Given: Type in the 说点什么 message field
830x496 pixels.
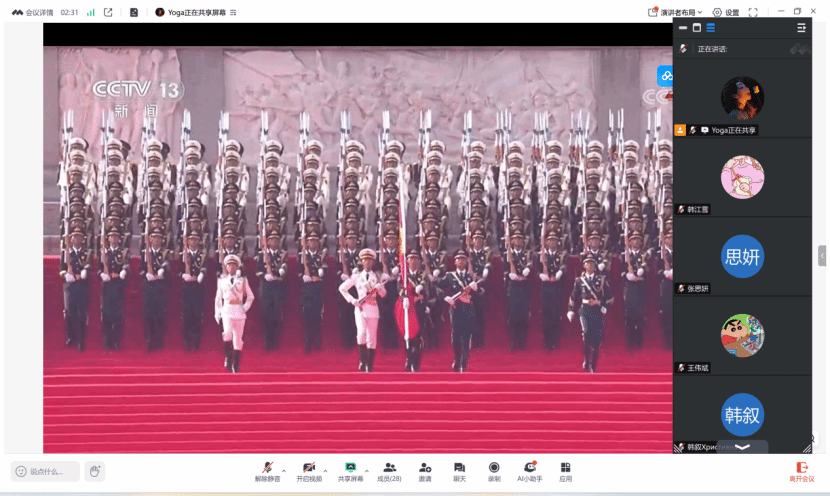Looking at the screenshot, I should coord(50,471).
